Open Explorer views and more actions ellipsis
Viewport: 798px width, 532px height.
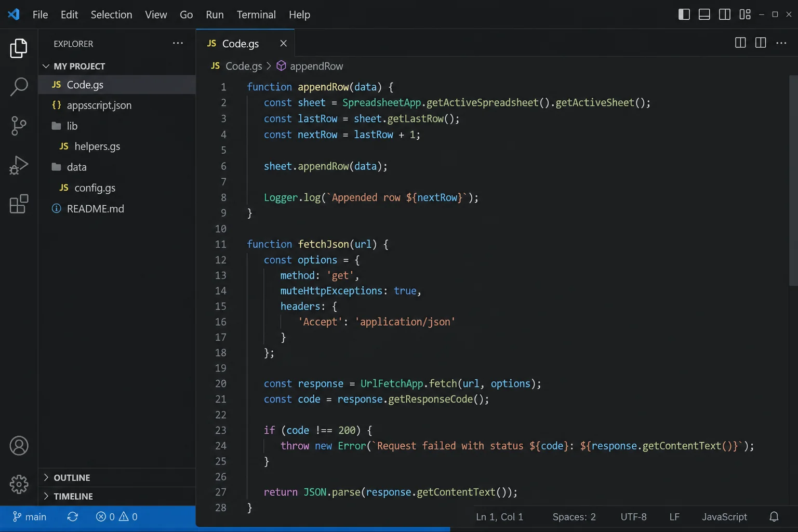(178, 43)
